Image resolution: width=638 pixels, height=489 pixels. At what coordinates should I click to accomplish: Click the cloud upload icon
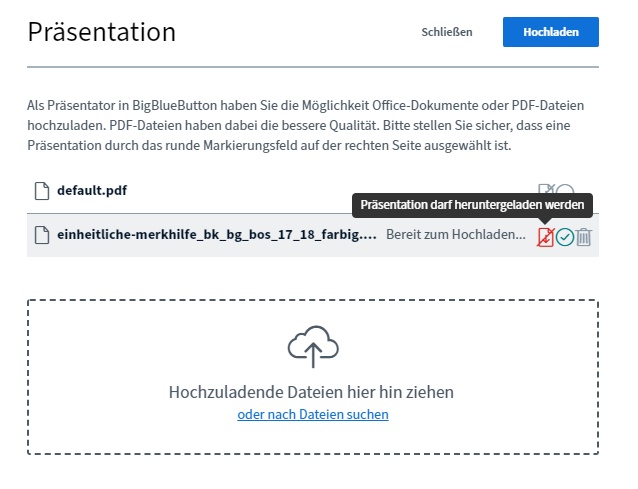pos(313,347)
